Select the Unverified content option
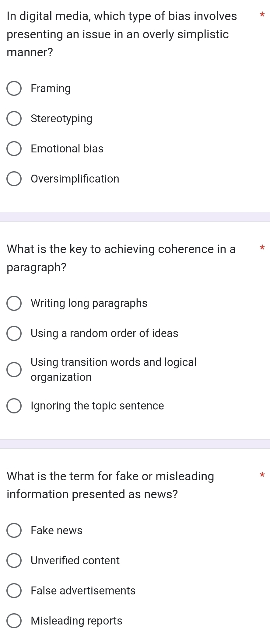 [x=14, y=561]
